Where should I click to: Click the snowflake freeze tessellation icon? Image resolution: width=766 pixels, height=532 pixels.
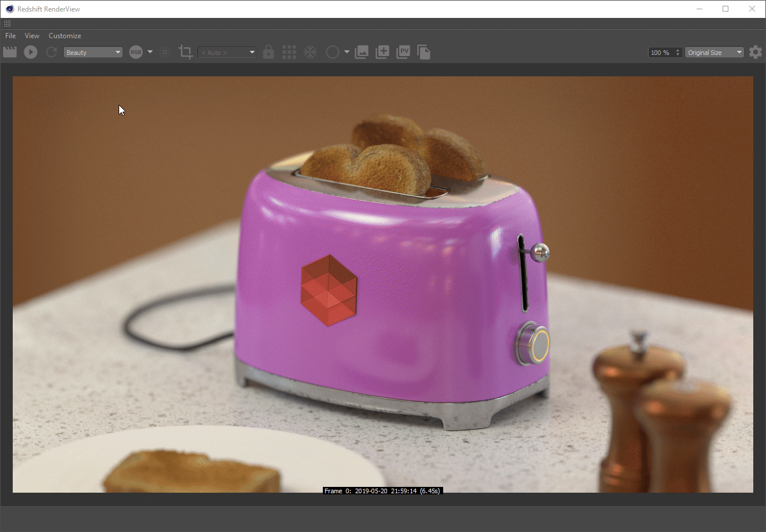(310, 52)
